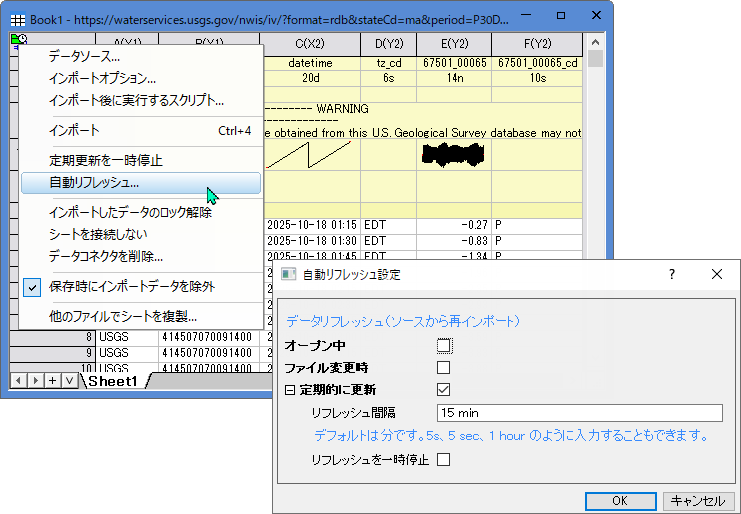
Task: Collapse the 定期的に更新 section
Action: pyautogui.click(x=290, y=390)
